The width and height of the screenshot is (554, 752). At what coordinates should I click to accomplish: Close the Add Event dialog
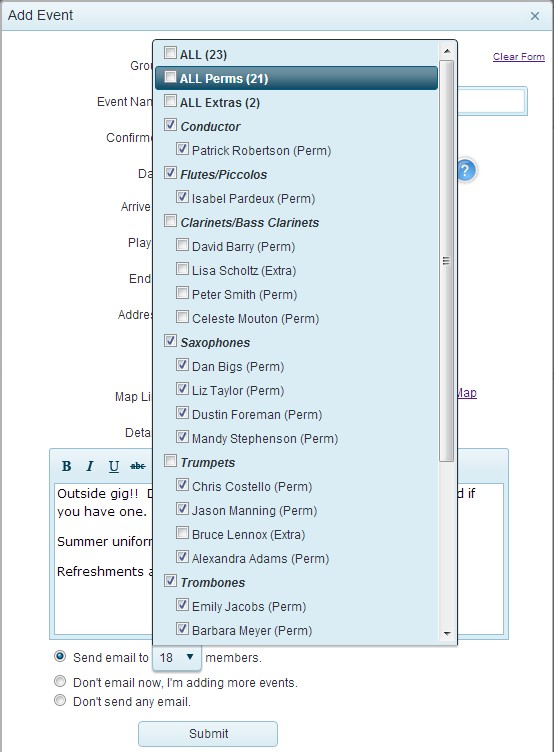pyautogui.click(x=535, y=16)
